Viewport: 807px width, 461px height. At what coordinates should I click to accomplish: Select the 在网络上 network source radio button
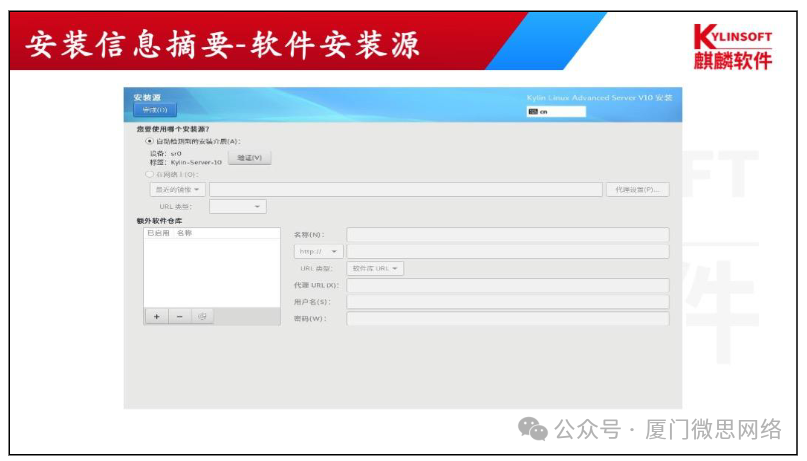(149, 174)
